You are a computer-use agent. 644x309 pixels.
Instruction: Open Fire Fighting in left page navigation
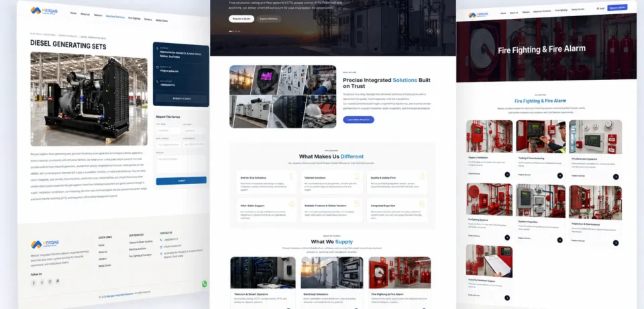pyautogui.click(x=134, y=18)
